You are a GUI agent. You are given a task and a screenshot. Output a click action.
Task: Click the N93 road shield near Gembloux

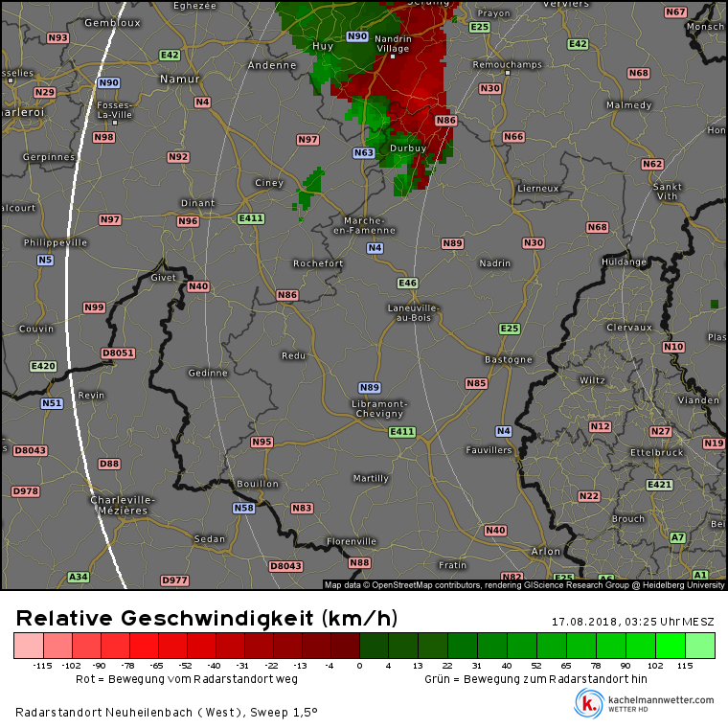point(58,37)
